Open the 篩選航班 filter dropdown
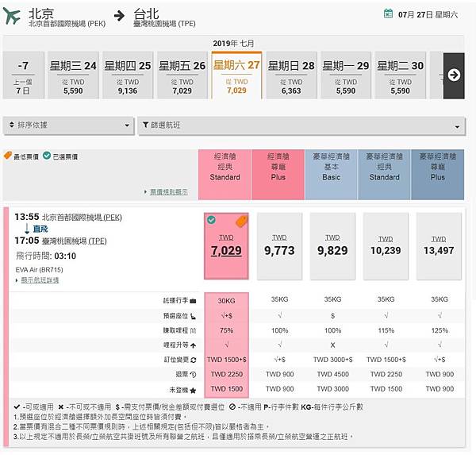Viewport: 476px width, 455px height. pos(301,125)
